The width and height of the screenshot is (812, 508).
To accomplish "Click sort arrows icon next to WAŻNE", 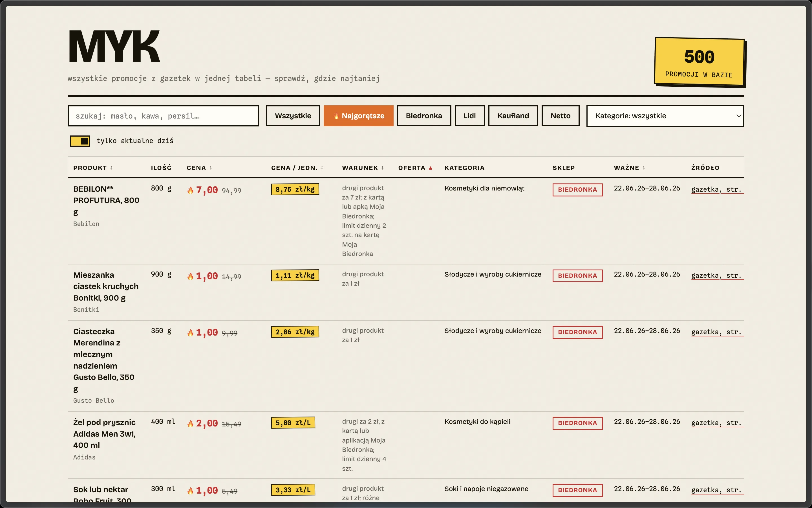I will [x=644, y=168].
